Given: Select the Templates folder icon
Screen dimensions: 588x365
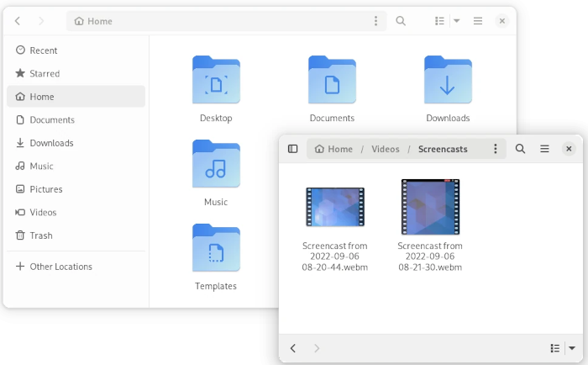Looking at the screenshot, I should coord(216,248).
